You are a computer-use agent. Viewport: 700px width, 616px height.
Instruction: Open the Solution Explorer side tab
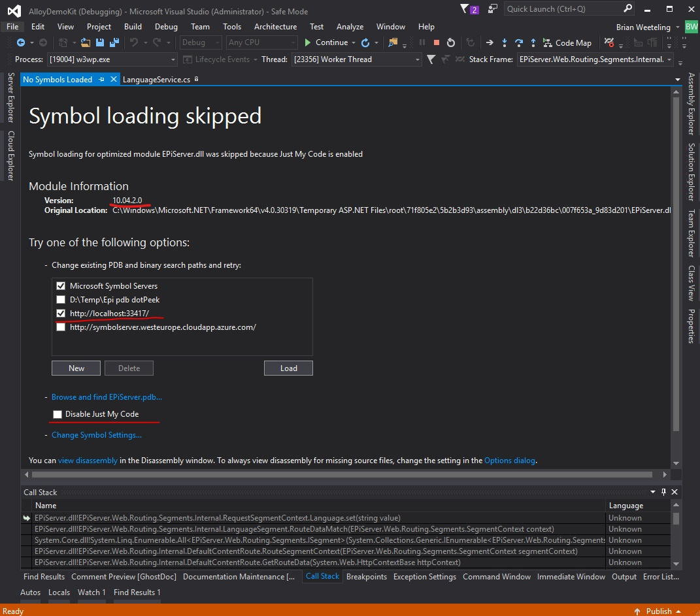click(x=691, y=172)
